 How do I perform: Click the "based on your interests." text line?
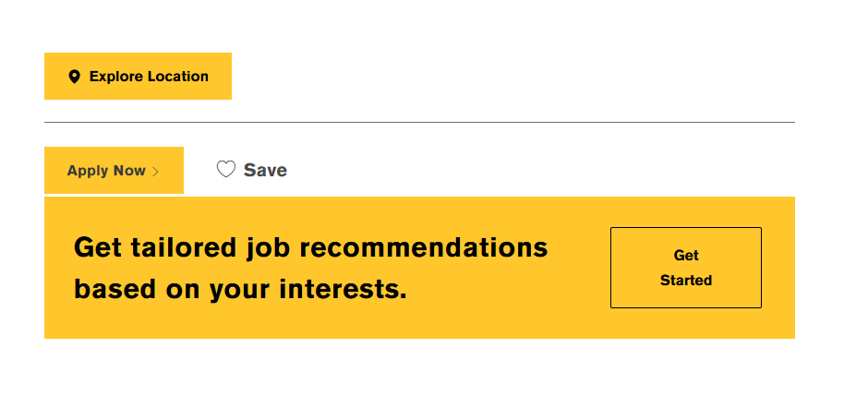click(x=240, y=290)
